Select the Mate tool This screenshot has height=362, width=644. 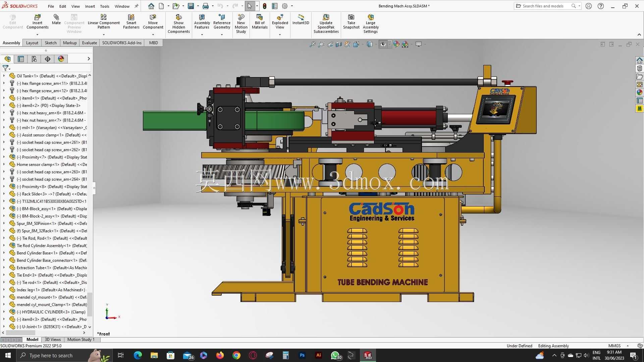(x=56, y=19)
